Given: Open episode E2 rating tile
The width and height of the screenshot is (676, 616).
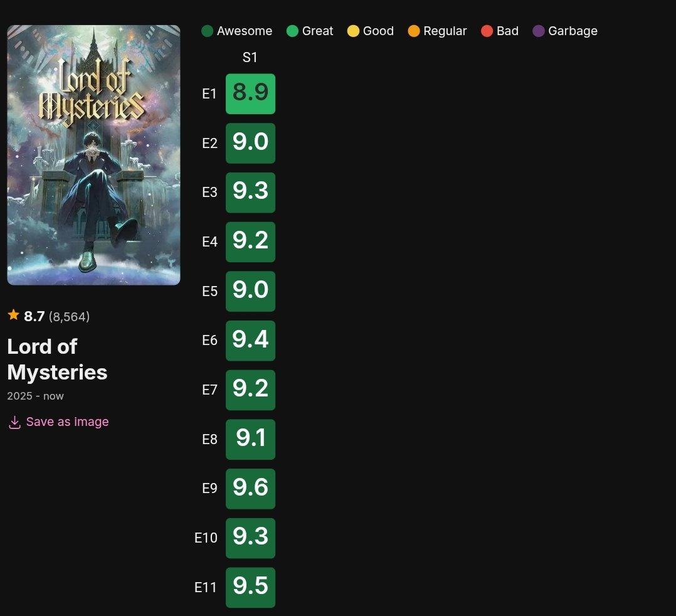Looking at the screenshot, I should 250,143.
